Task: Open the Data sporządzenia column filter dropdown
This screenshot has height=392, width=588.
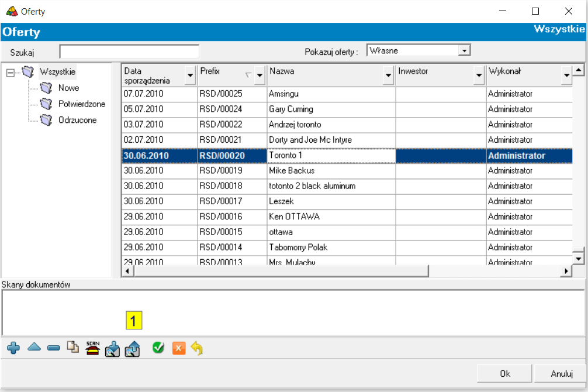Action: pyautogui.click(x=190, y=75)
